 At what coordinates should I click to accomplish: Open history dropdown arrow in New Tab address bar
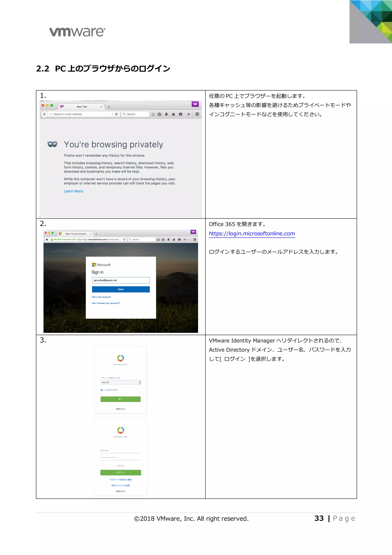pyautogui.click(x=112, y=114)
